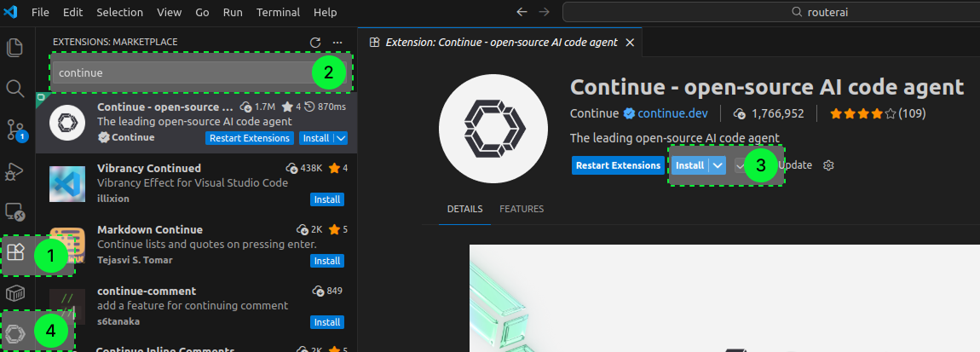Refresh the Extensions Marketplace list
The image size is (980, 352).
coord(315,42)
